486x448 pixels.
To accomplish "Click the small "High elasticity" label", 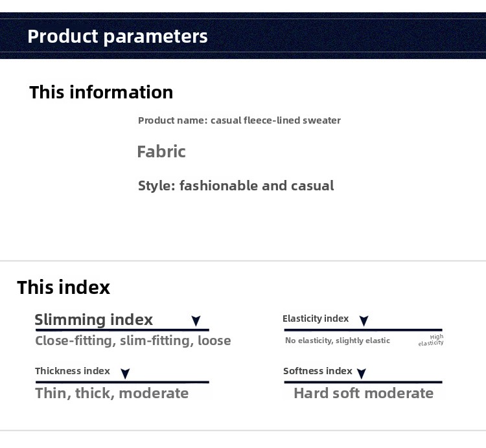I will pyautogui.click(x=432, y=340).
